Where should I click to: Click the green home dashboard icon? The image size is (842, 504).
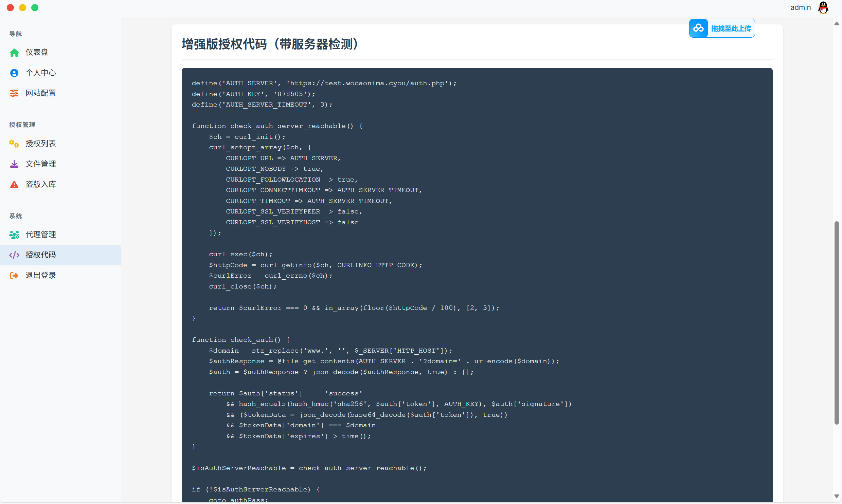click(x=14, y=53)
